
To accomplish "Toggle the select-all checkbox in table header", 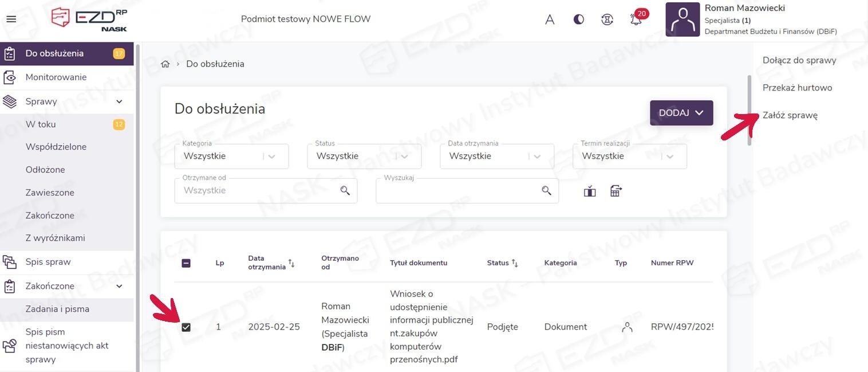I will (x=186, y=263).
